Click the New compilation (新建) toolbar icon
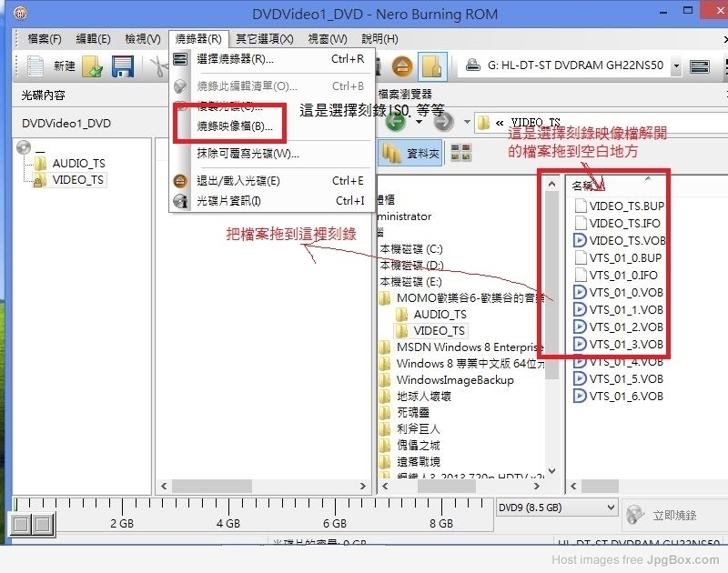The height and width of the screenshot is (573, 728). click(51, 66)
